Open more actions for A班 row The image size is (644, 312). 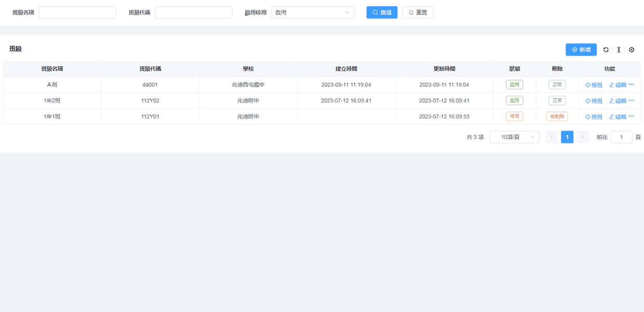[632, 85]
